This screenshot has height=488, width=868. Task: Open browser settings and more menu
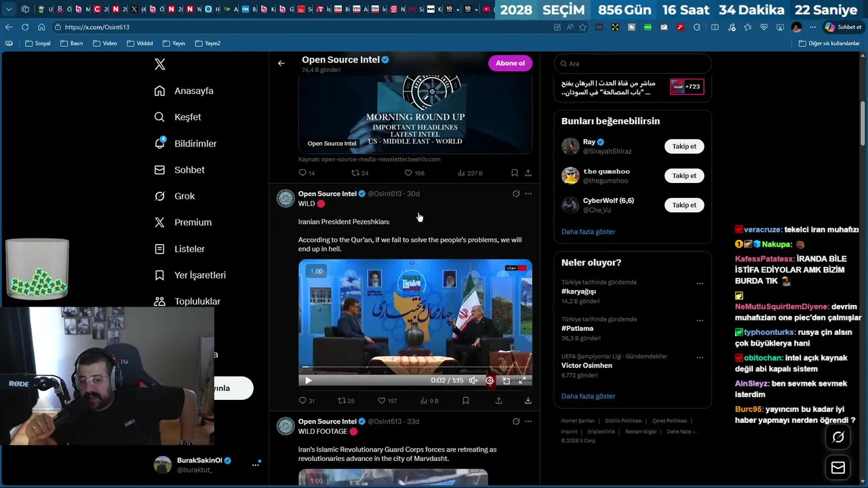pos(812,27)
